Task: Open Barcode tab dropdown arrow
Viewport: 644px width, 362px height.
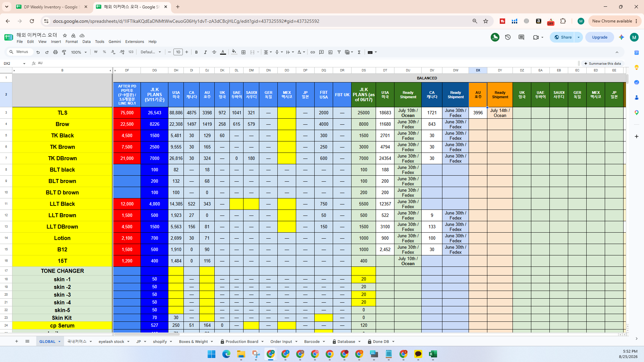Action: click(x=324, y=342)
